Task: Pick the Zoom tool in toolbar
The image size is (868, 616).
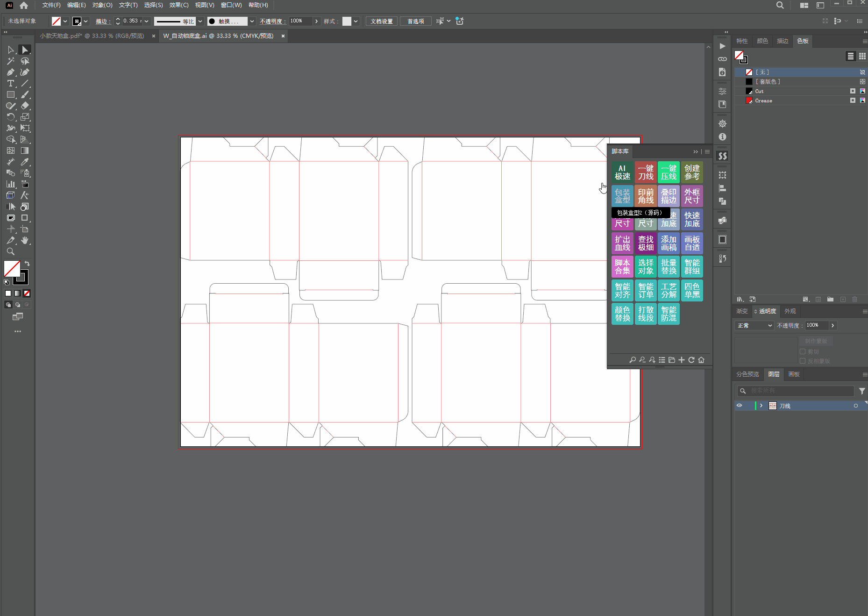Action: [10, 251]
